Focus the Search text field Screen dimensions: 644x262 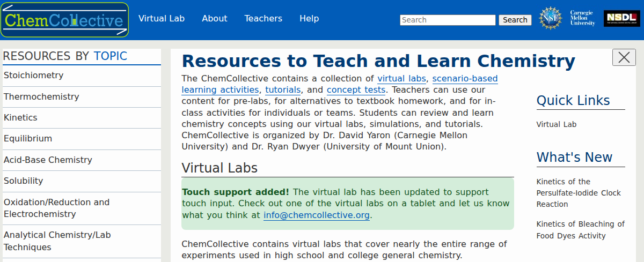(x=448, y=20)
